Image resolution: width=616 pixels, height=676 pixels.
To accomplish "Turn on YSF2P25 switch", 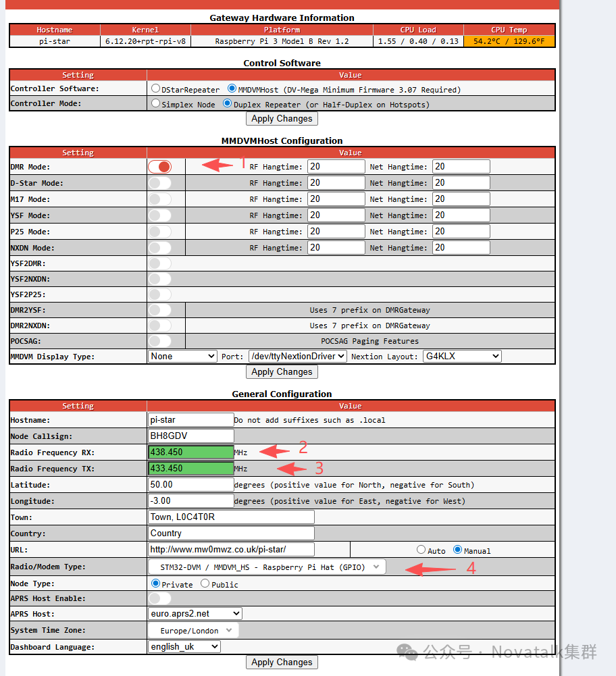I will (160, 294).
